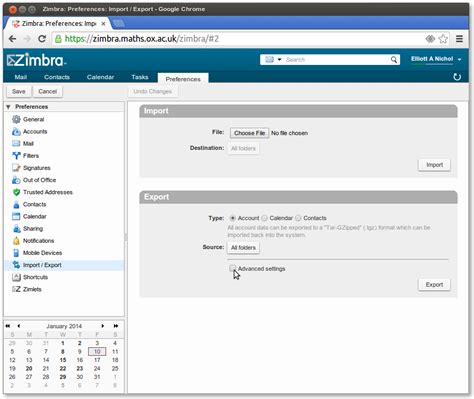Click the Calendar icon in Preferences tree
Screen dimensions: 474x399
[x=16, y=216]
